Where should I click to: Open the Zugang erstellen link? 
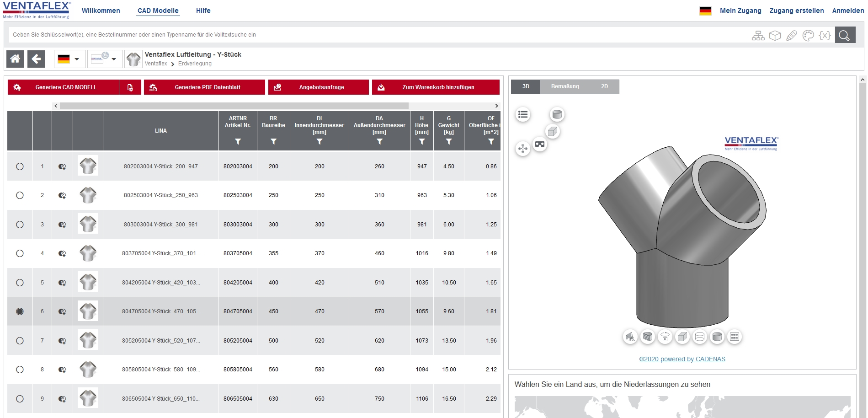(x=797, y=11)
